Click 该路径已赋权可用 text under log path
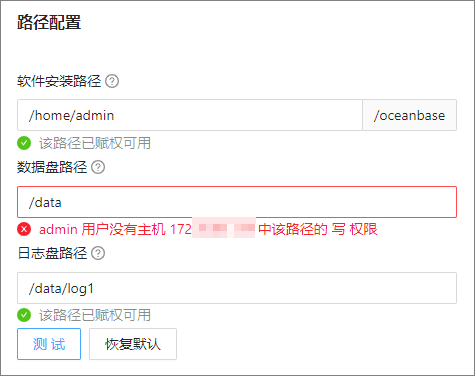Screen dimensions: 475x376 pos(95,315)
